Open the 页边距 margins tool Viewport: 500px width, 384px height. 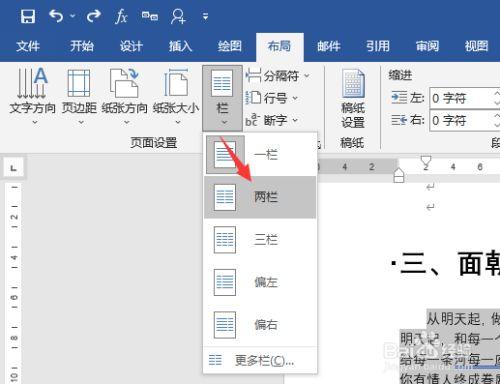point(79,96)
